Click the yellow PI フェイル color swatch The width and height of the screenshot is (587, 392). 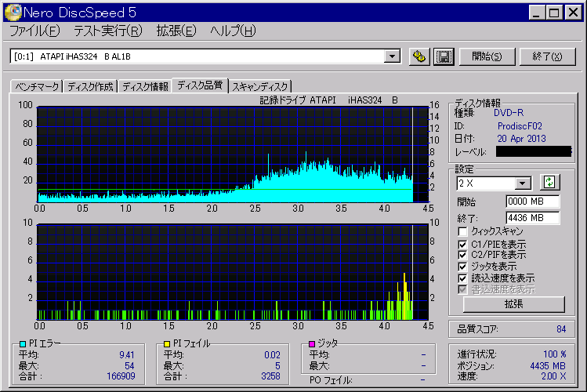point(167,343)
